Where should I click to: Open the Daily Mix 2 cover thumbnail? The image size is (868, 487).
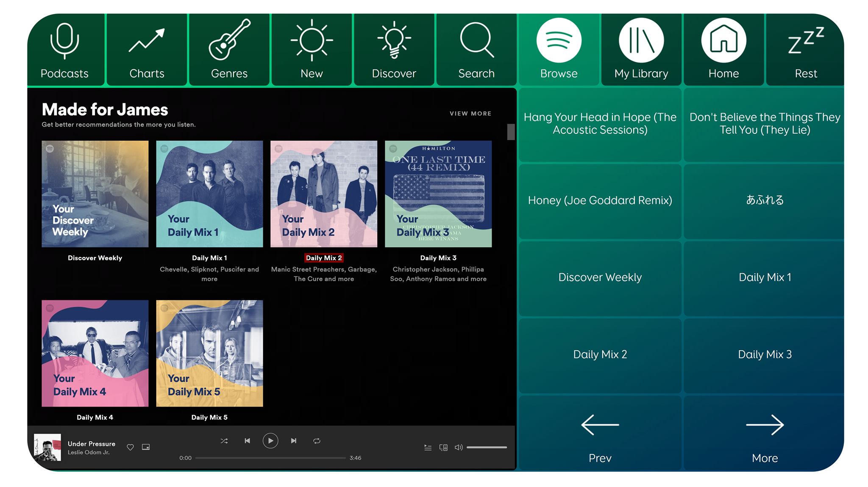[x=324, y=194]
